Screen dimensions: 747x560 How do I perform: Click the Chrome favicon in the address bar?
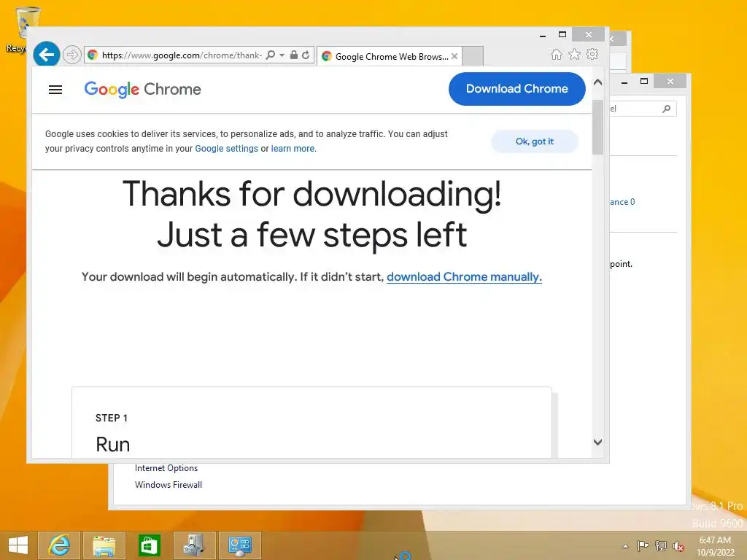pos(93,55)
